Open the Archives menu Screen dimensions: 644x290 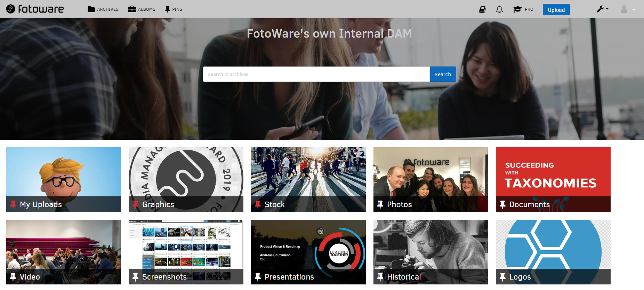pyautogui.click(x=103, y=9)
